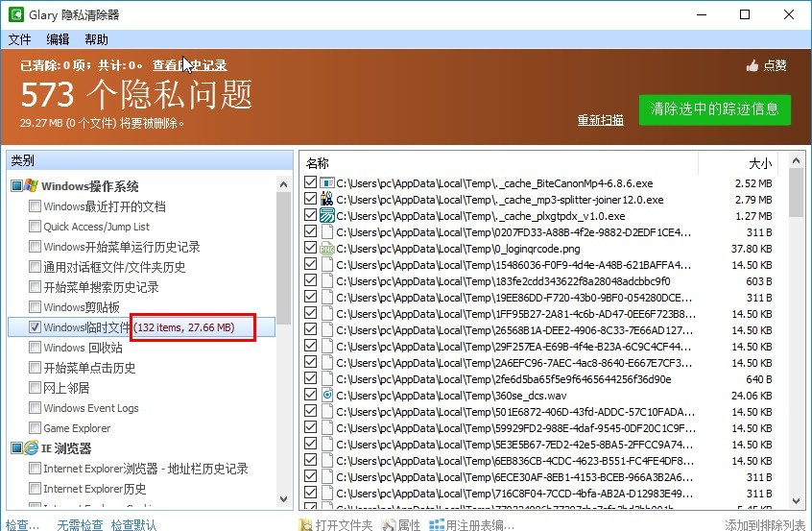Tick the Windows Event Logs checkbox
The width and height of the screenshot is (812, 531).
click(35, 408)
